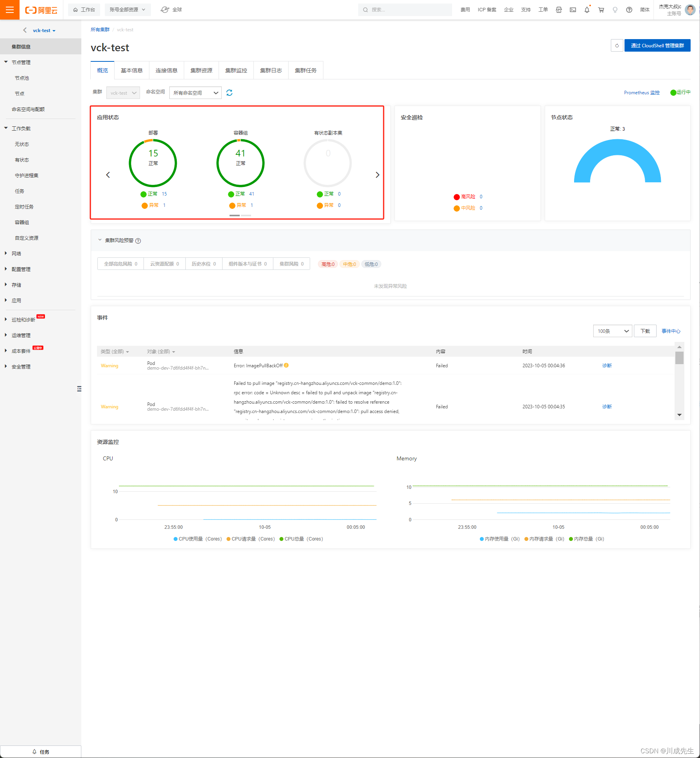The width and height of the screenshot is (700, 758).
Task: Launch CloudShell terminal icon
Action: [573, 10]
